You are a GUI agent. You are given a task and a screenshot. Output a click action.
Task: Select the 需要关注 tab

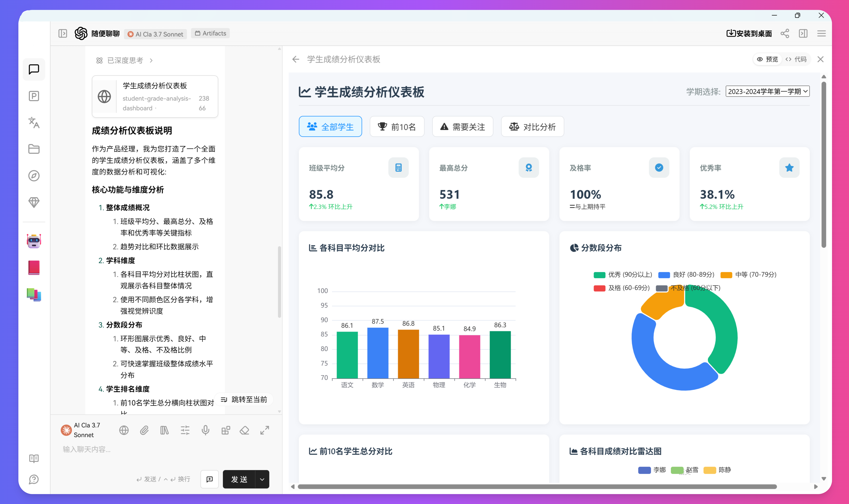(462, 127)
